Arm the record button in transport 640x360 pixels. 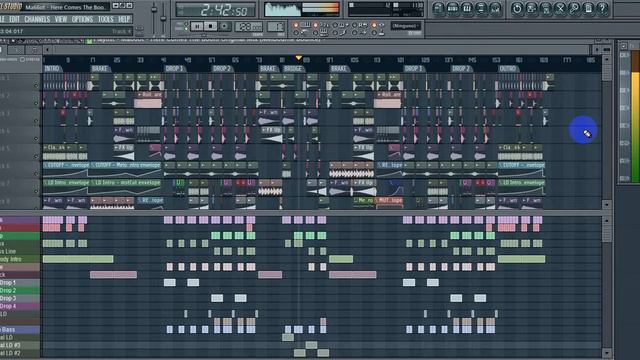224,27
